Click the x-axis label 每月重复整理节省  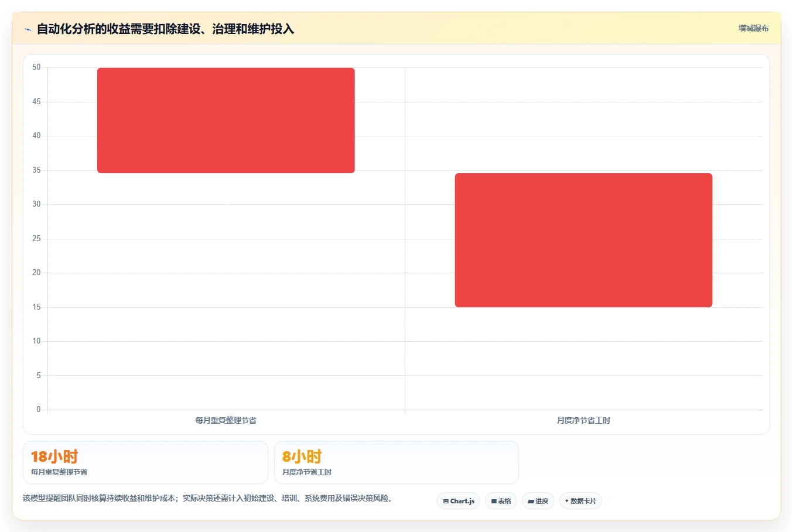point(226,420)
